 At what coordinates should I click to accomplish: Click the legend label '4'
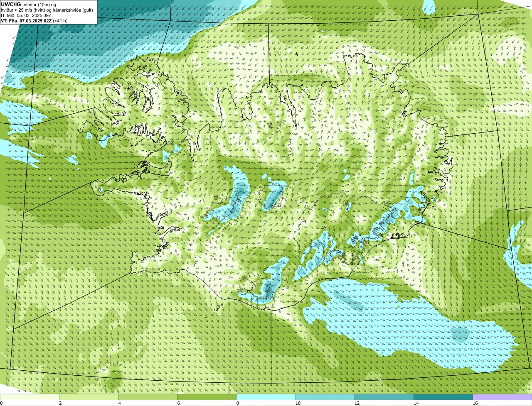click(119, 403)
